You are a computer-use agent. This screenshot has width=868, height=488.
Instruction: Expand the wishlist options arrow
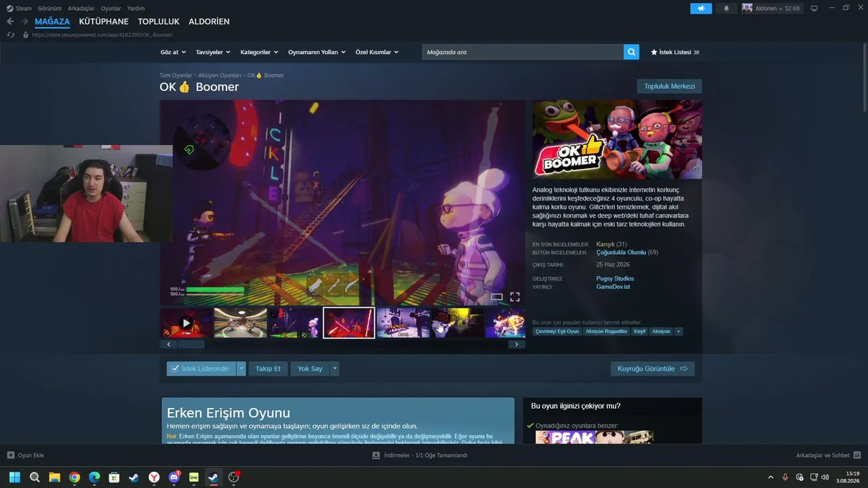[241, 369]
